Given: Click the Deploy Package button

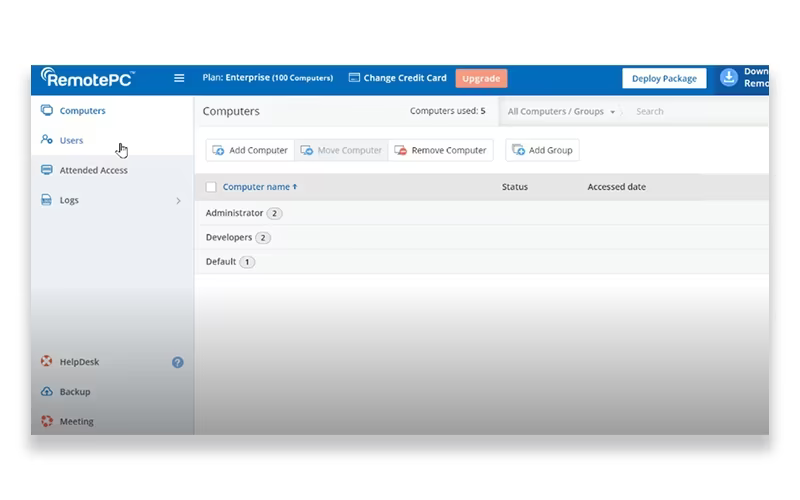Looking at the screenshot, I should [664, 79].
